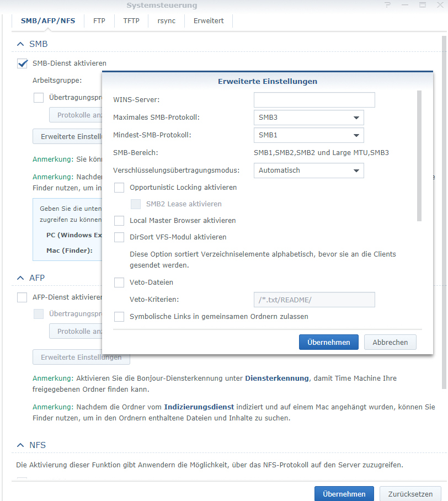Maximize the Systemsteuerung window
Image resolution: width=448 pixels, height=501 pixels.
coord(423,5)
